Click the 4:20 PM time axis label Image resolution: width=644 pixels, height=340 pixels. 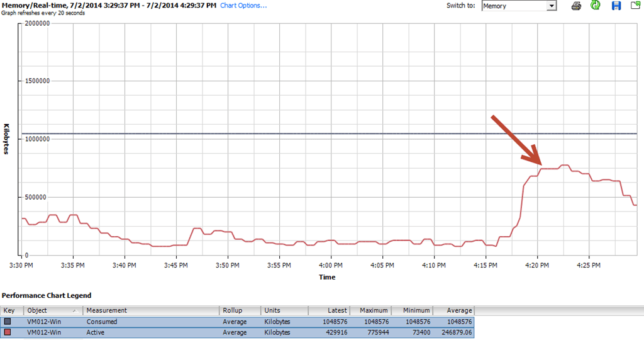point(537,265)
